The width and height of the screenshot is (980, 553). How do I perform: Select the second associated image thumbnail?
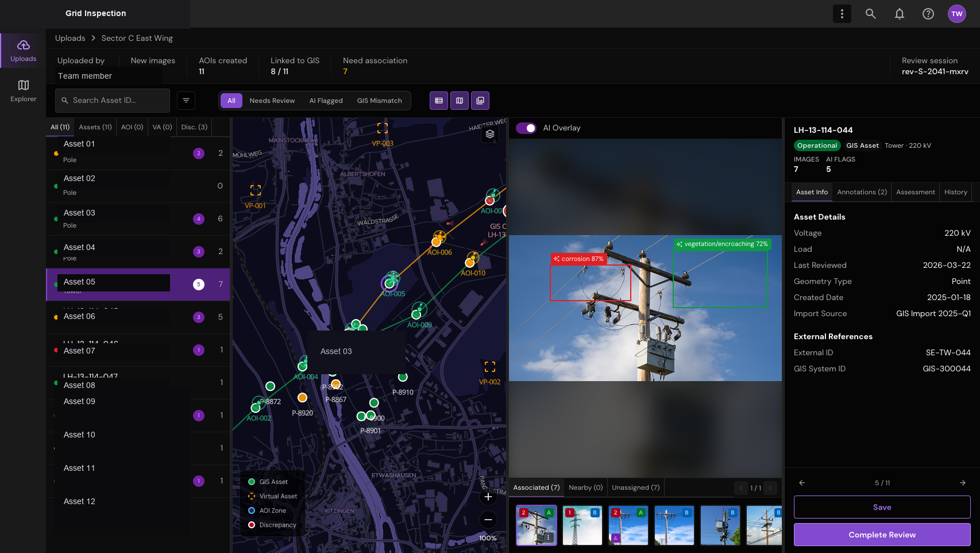[x=582, y=525]
